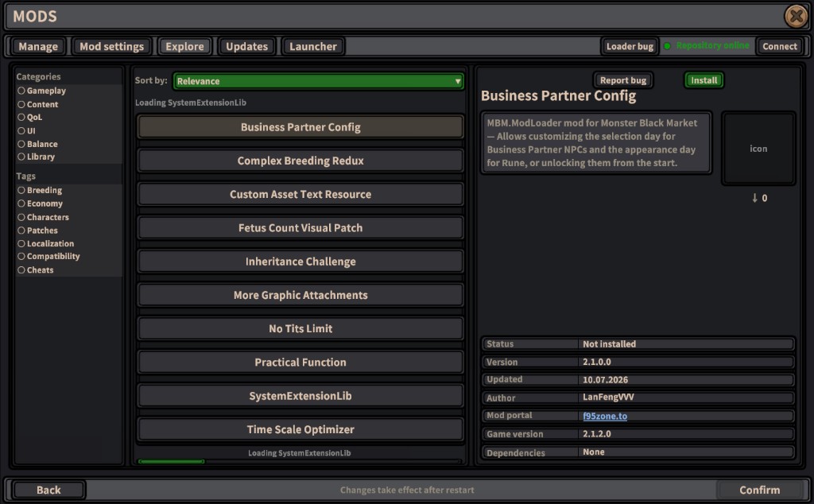
Task: Select Complex Breeding Redux mod
Action: pos(300,161)
